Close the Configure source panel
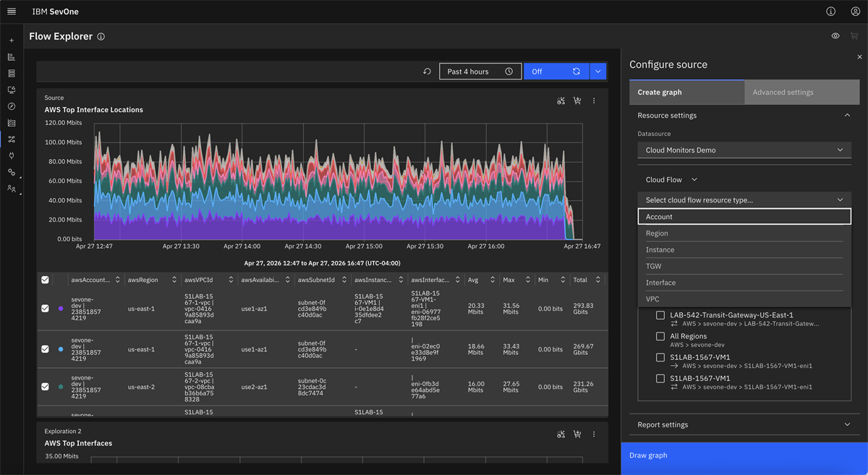Image resolution: width=868 pixels, height=475 pixels. (x=859, y=56)
